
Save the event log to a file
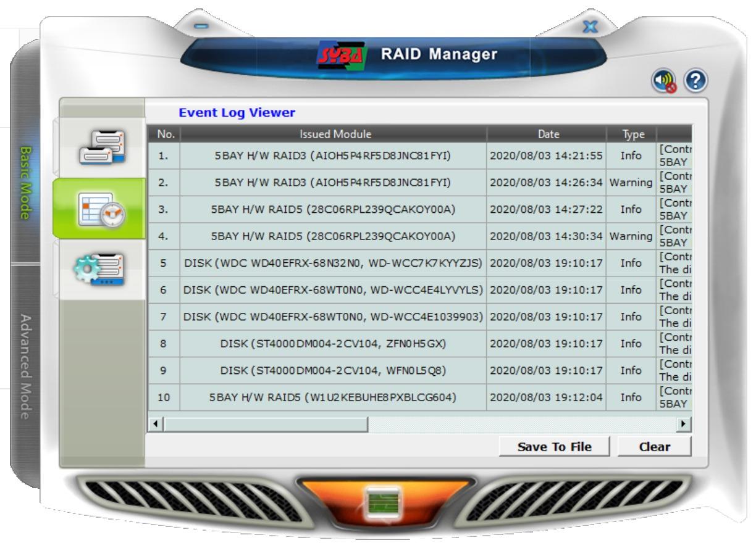[x=555, y=446]
